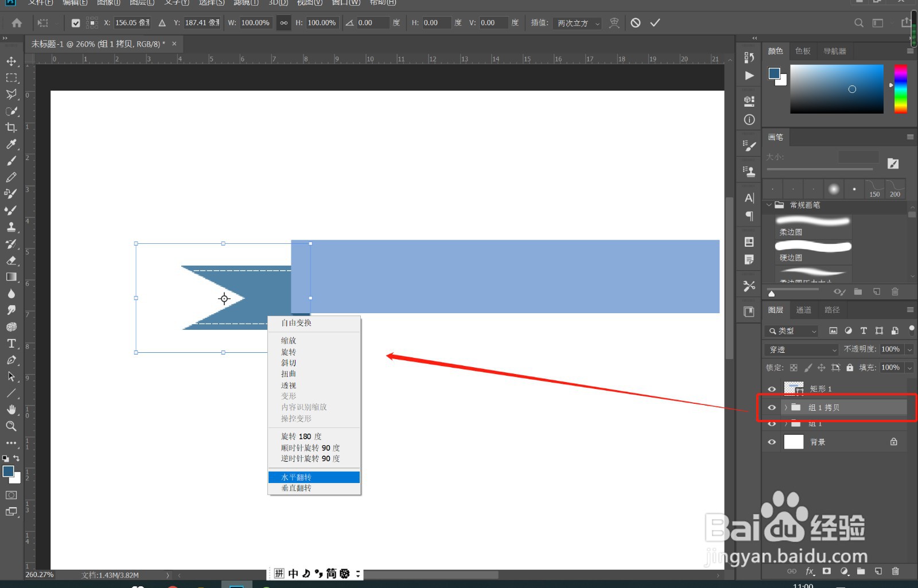
Task: Select the Hand tool
Action: click(x=11, y=410)
